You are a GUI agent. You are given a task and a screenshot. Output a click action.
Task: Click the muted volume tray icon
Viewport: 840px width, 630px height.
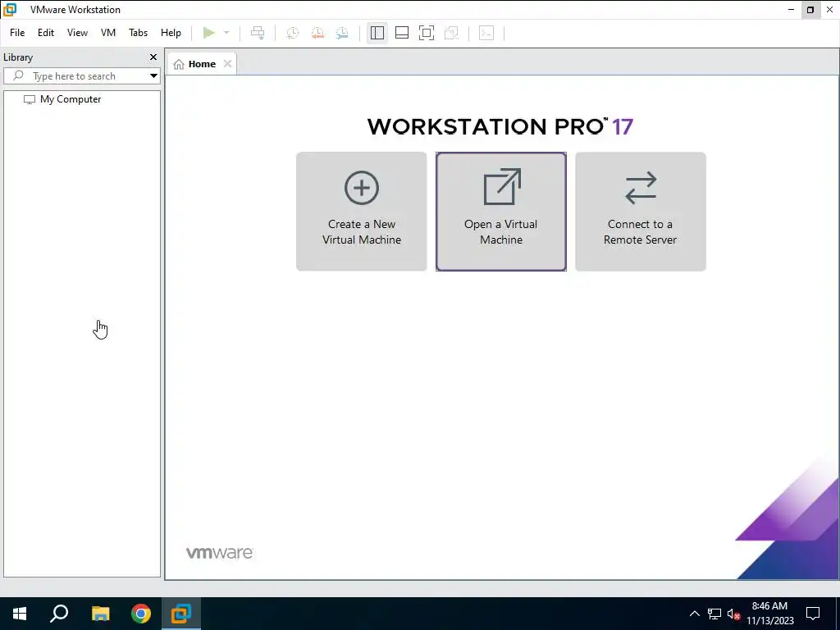(733, 614)
